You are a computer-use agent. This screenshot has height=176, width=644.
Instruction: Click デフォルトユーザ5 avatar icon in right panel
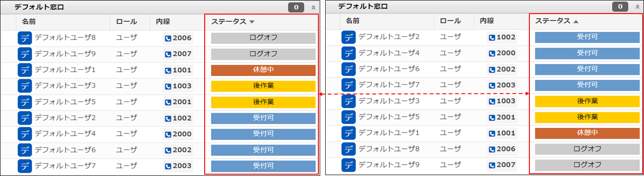click(348, 117)
